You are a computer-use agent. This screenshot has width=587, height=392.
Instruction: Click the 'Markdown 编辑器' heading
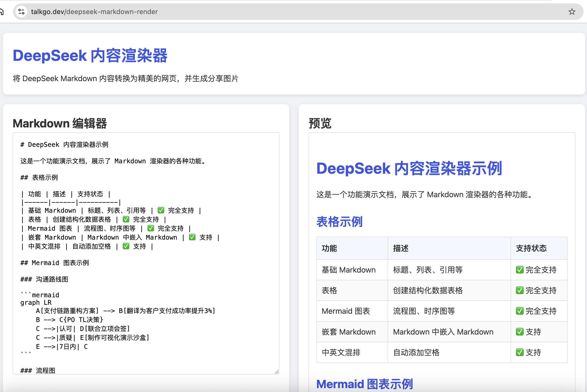[x=60, y=124]
